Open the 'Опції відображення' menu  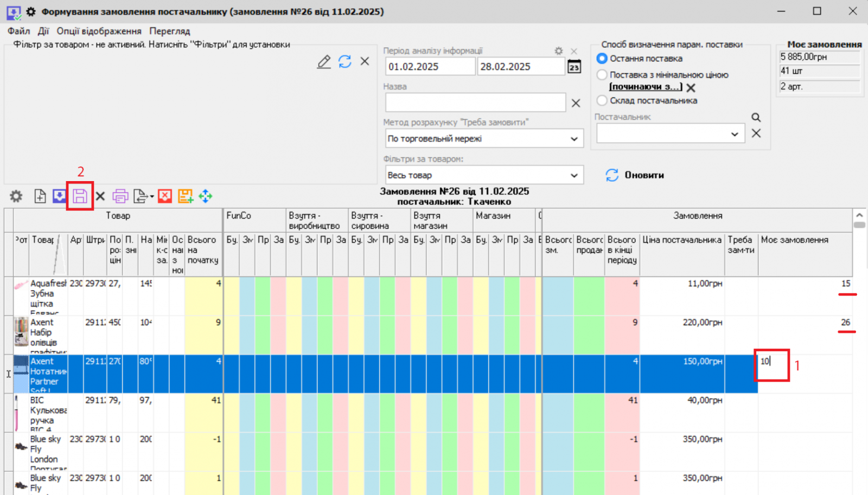(99, 31)
